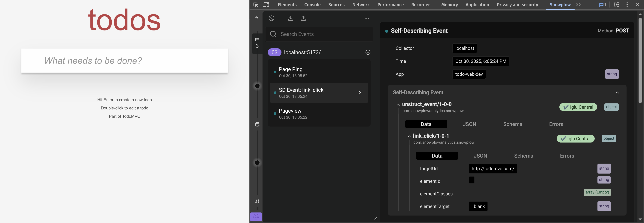Open the database icon in the left rail

tap(257, 124)
